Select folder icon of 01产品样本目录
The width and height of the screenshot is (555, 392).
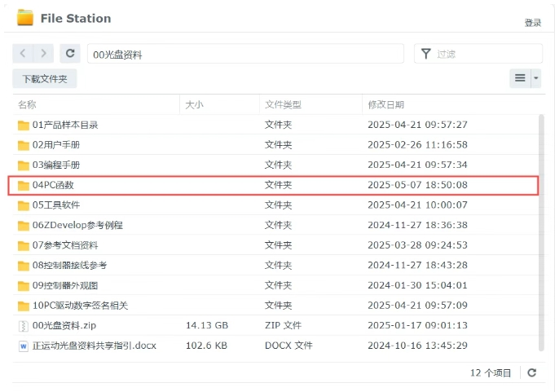tap(24, 126)
